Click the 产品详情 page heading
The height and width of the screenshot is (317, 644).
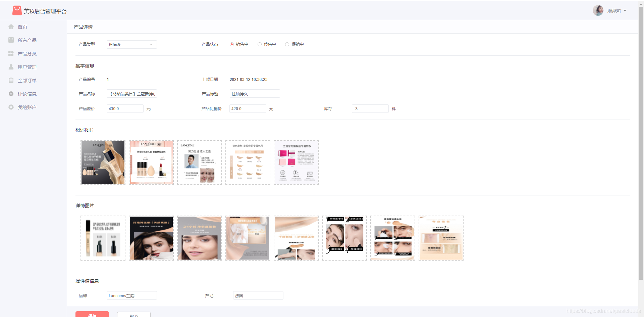(x=83, y=27)
